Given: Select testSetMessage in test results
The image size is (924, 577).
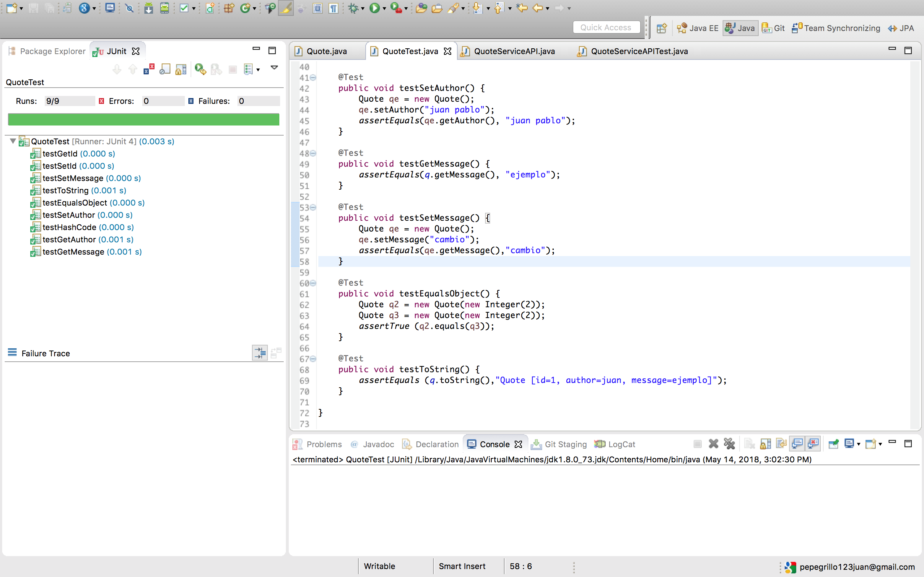Looking at the screenshot, I should pos(73,178).
